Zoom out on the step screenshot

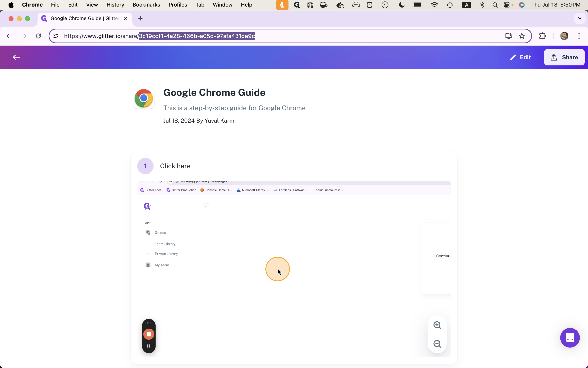(x=437, y=344)
